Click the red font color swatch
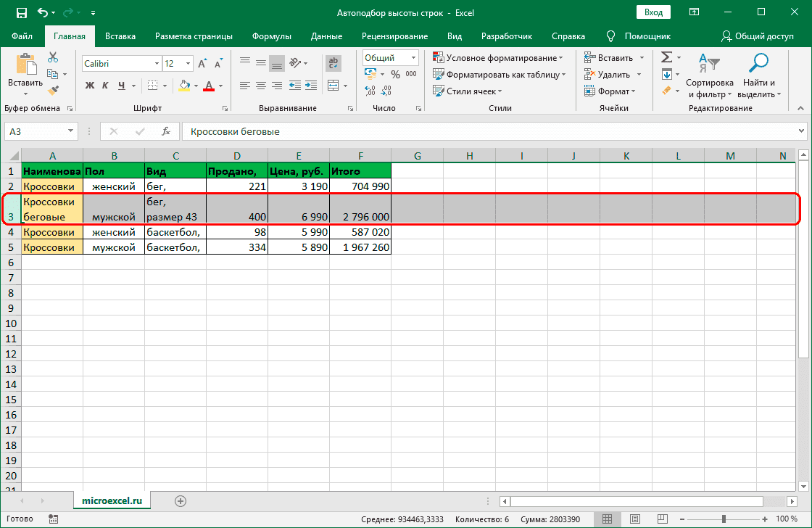The width and height of the screenshot is (812, 528). pyautogui.click(x=209, y=86)
